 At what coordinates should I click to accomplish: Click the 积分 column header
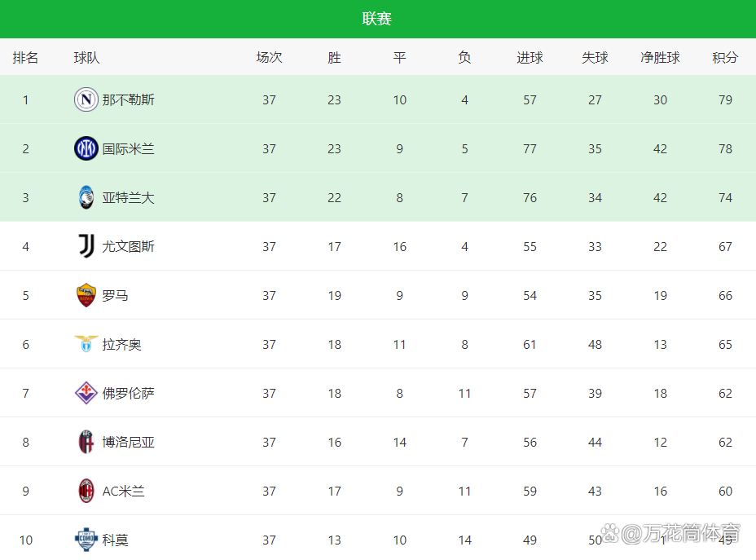pos(725,57)
